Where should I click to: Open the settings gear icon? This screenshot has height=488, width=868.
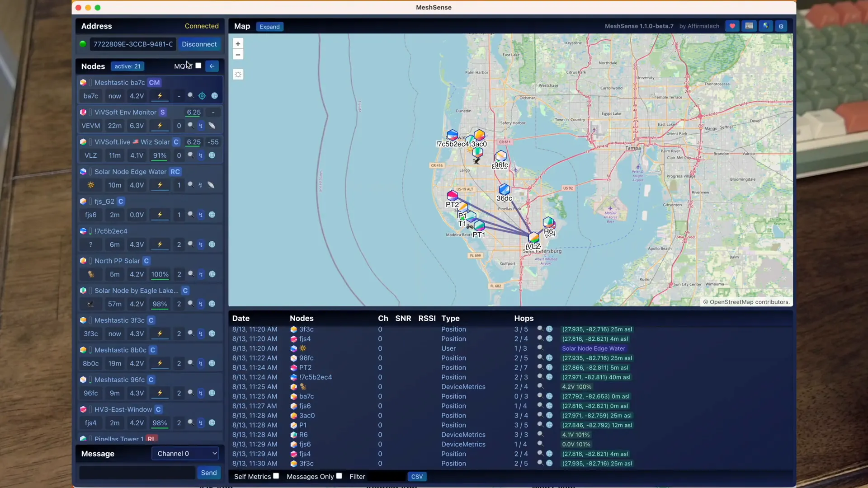[781, 26]
